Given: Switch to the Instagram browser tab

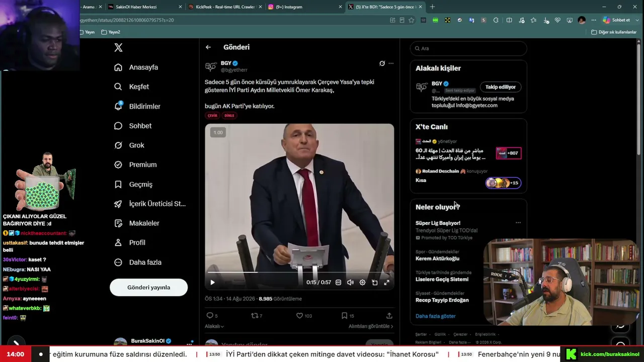Looking at the screenshot, I should 304,7.
